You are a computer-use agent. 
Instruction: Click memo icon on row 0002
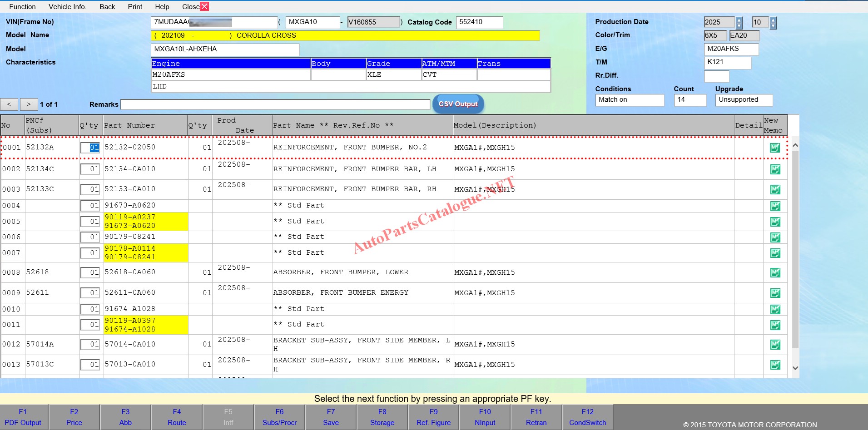tap(775, 169)
